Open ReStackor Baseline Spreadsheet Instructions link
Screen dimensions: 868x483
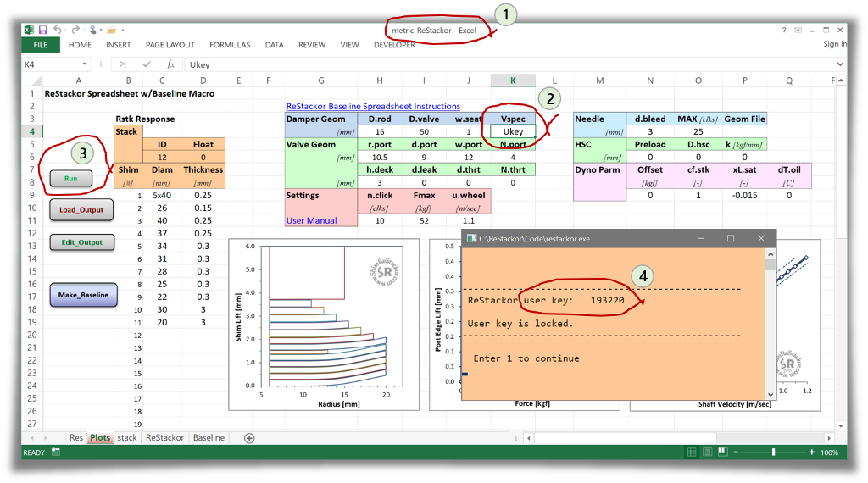(373, 106)
